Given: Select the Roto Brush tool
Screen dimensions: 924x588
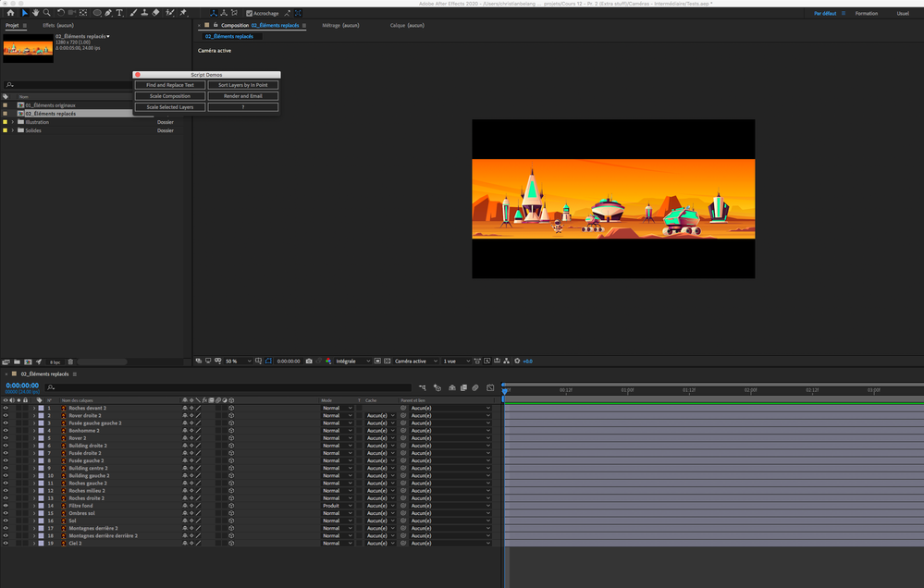Looking at the screenshot, I should [x=170, y=13].
